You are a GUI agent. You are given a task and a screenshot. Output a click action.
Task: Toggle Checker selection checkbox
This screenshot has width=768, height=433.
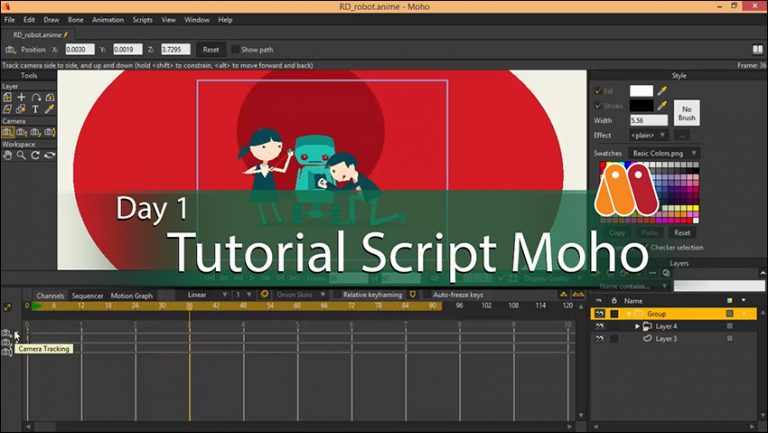pos(645,247)
